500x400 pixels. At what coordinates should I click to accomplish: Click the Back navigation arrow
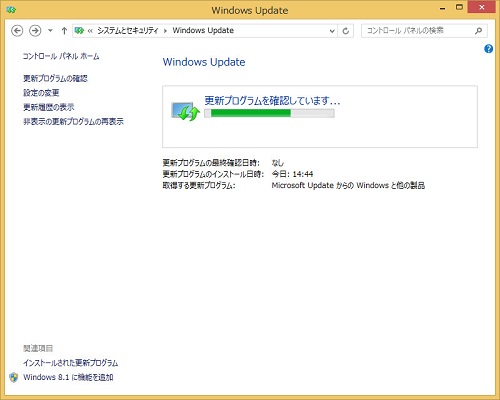coord(17,31)
